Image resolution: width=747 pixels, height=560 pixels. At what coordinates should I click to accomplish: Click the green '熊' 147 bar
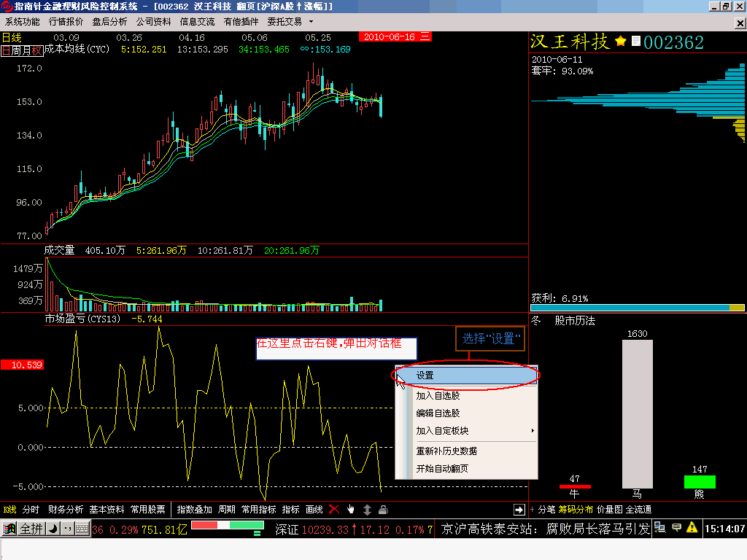click(700, 482)
